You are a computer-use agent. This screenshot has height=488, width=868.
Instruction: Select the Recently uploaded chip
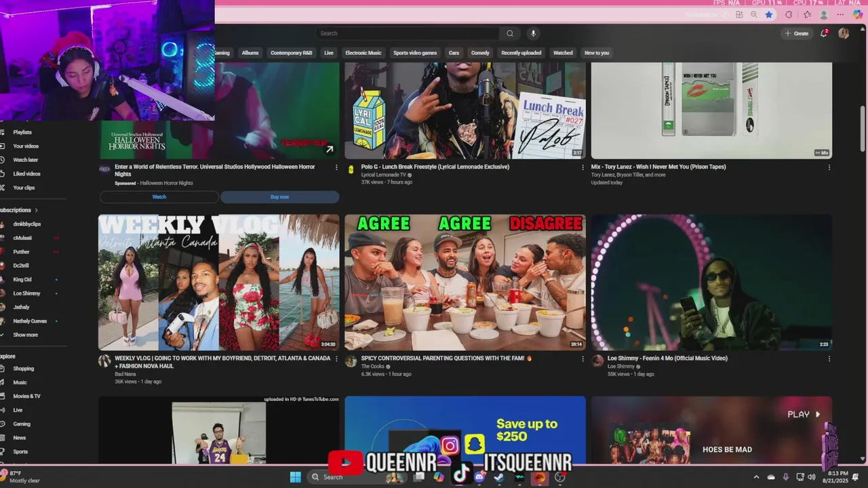tap(521, 53)
